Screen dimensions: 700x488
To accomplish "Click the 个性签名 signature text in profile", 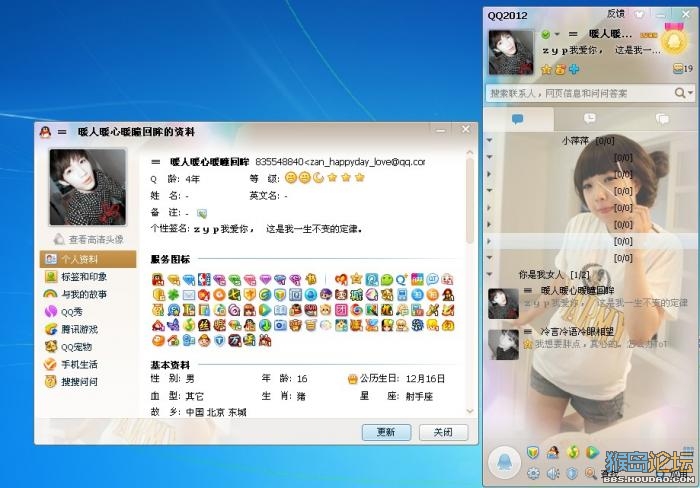I will click(278, 229).
